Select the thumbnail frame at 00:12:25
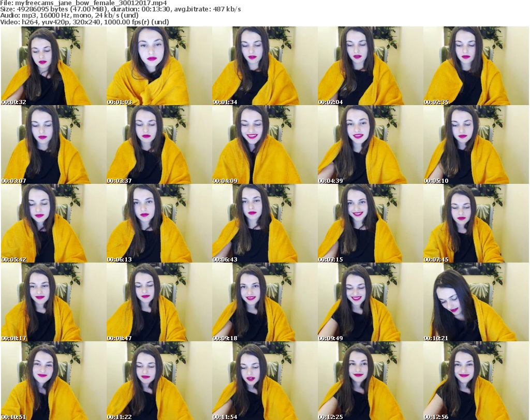 [371, 381]
